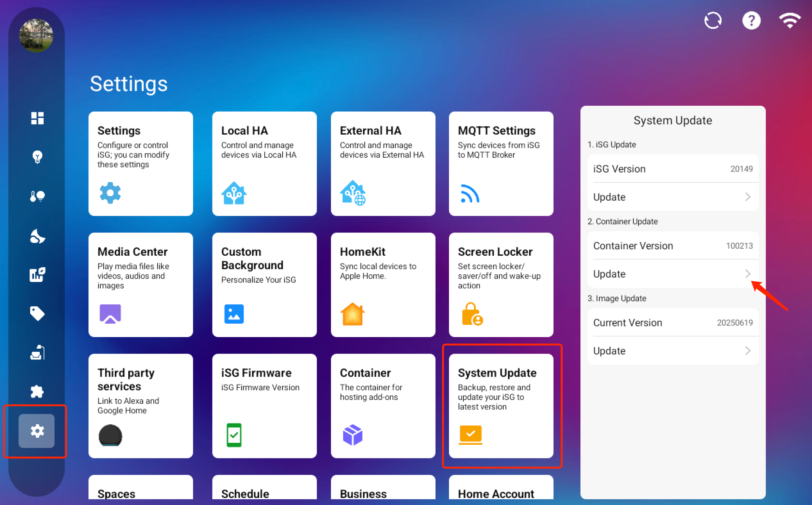The height and width of the screenshot is (505, 812).
Task: Select the price tag sidebar icon
Action: click(x=37, y=313)
